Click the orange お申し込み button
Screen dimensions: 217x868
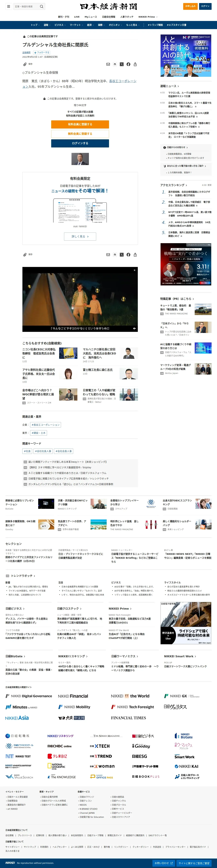(x=190, y=6)
